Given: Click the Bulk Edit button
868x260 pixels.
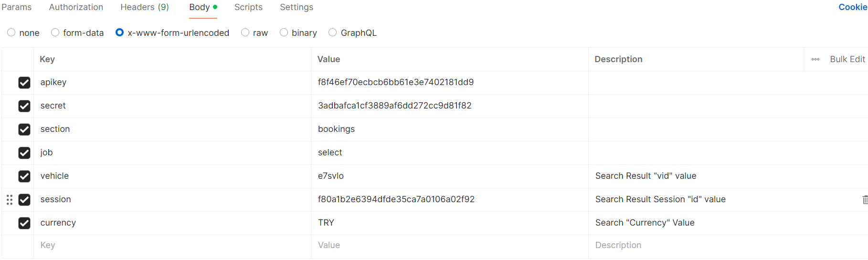Looking at the screenshot, I should [847, 59].
